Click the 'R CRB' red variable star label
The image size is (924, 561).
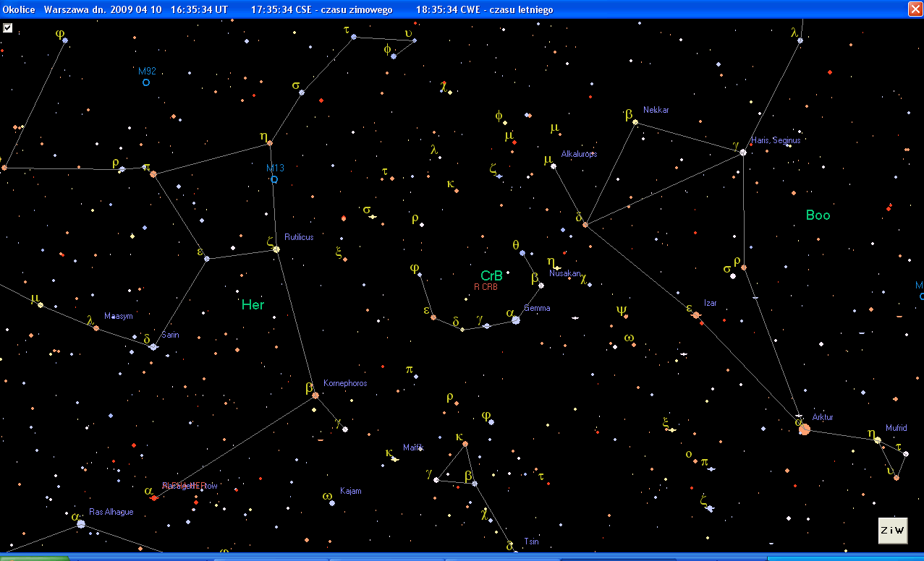pos(486,287)
